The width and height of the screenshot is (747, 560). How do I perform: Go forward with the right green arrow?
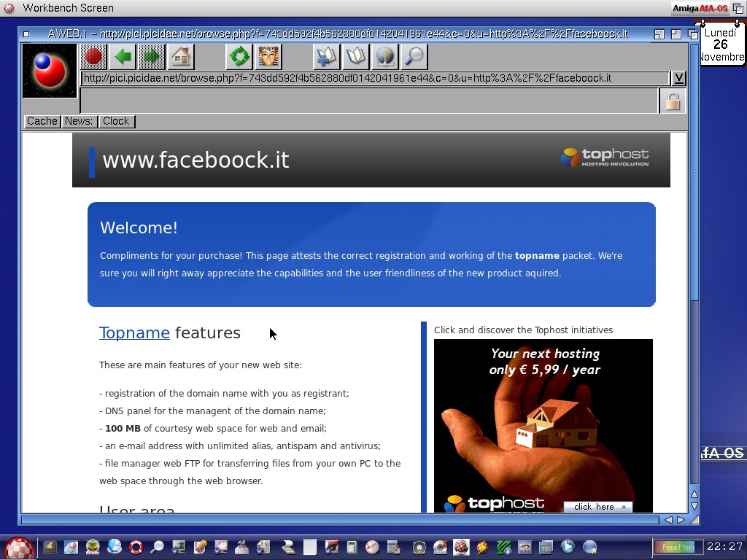click(152, 57)
